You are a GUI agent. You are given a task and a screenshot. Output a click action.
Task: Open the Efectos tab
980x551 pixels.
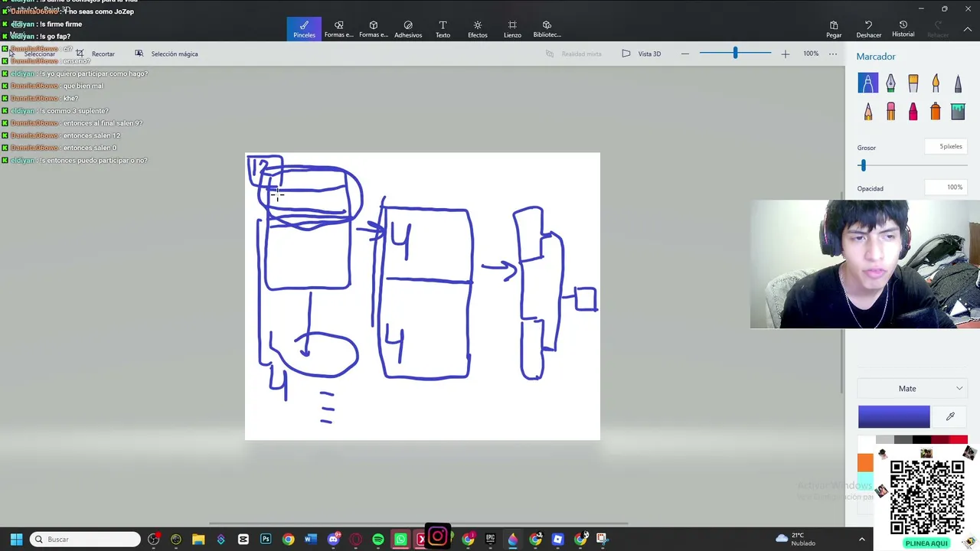point(478,29)
